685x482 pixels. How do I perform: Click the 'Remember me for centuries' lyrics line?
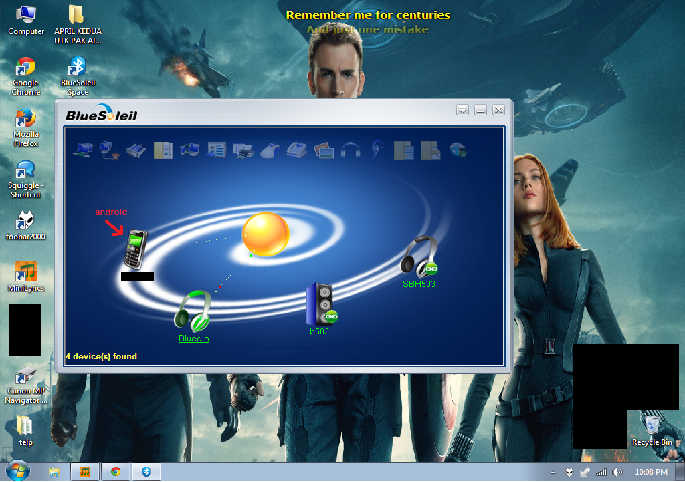click(368, 15)
